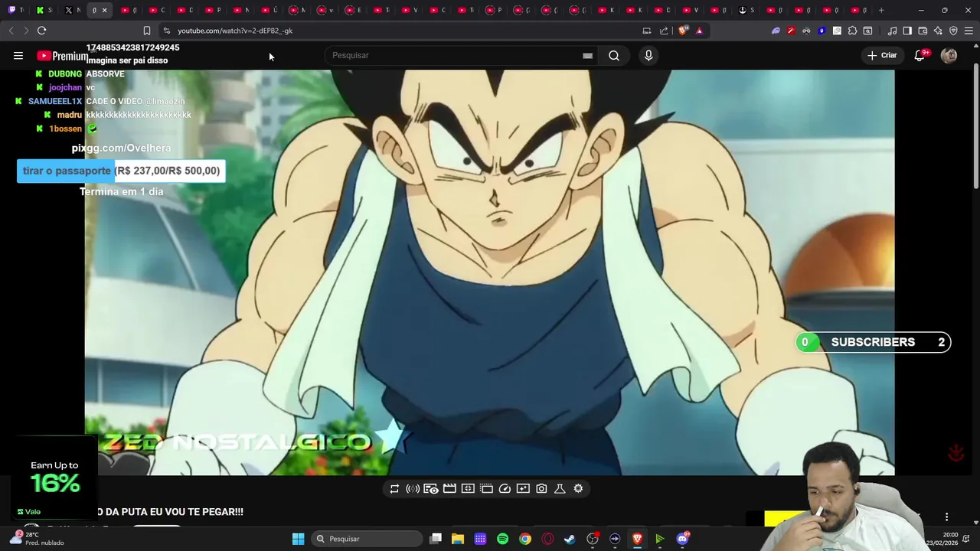Open Steam from the taskbar
Image resolution: width=980 pixels, height=551 pixels.
coord(570,539)
